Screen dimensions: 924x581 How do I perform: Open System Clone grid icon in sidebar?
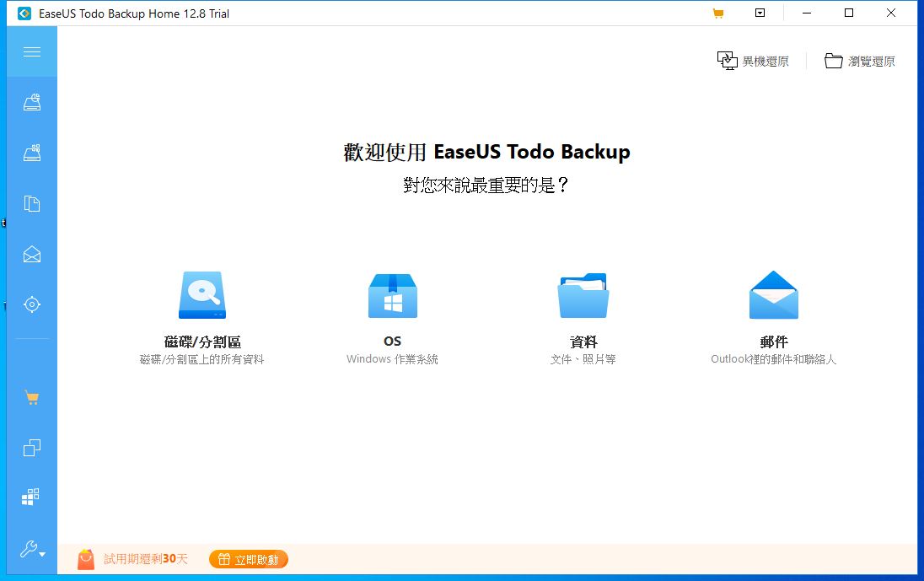30,498
